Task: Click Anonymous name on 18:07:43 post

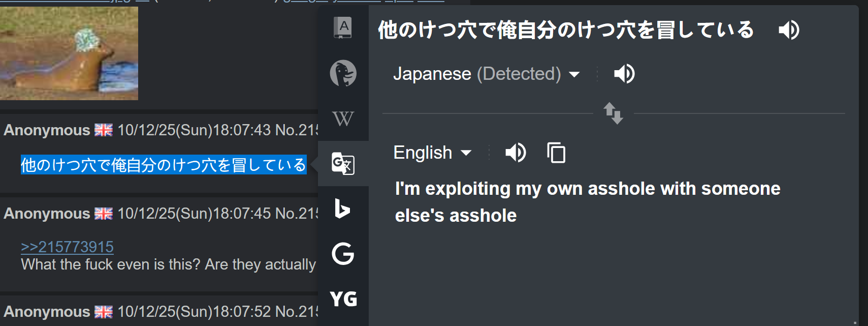Action: [x=47, y=130]
